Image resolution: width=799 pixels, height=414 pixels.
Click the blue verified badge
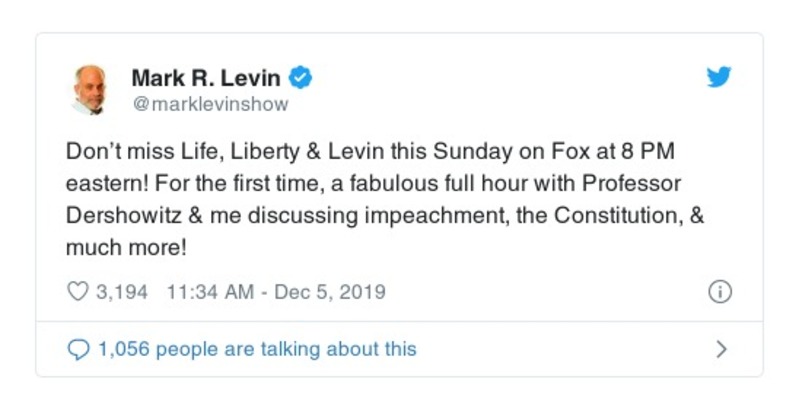[299, 77]
